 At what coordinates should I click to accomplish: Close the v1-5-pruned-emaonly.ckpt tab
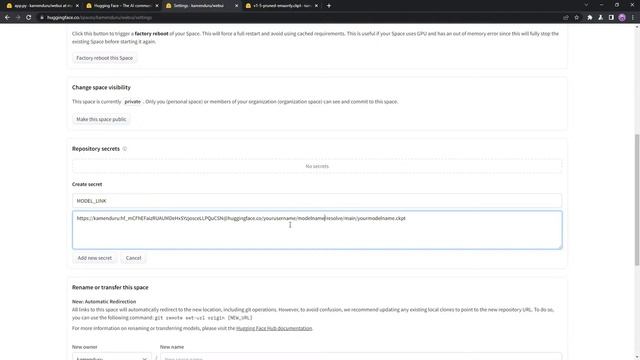(x=316, y=6)
